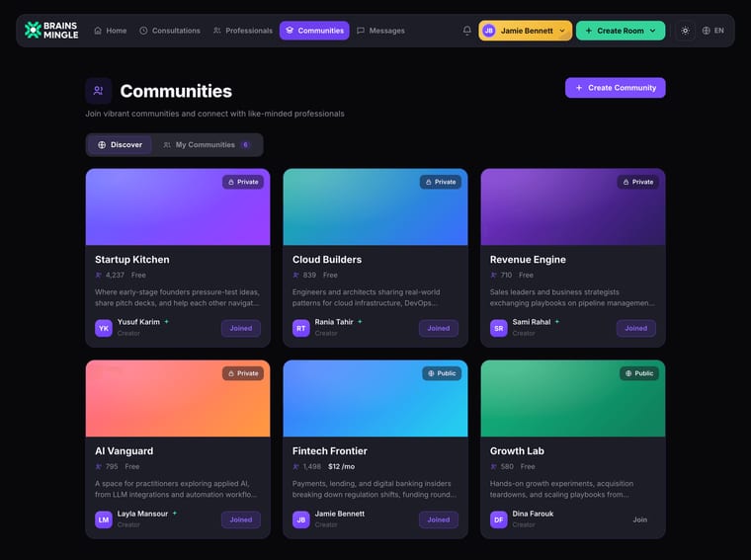Open Revenue Engine cover image
Viewport: 751px width, 560px height.
click(x=573, y=206)
